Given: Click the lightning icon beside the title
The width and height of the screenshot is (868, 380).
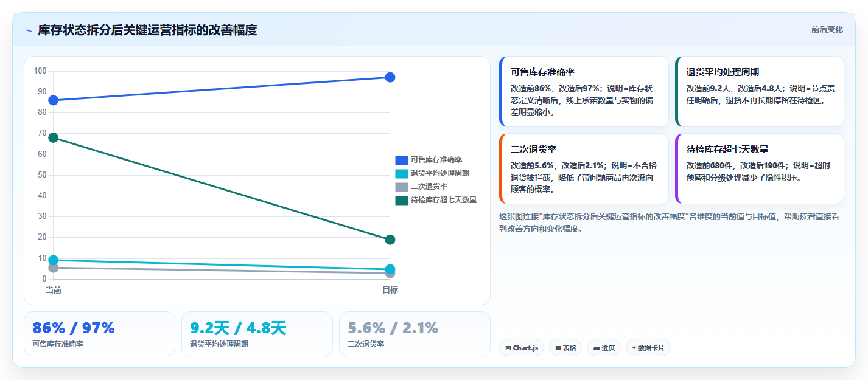Looking at the screenshot, I should pyautogui.click(x=29, y=30).
